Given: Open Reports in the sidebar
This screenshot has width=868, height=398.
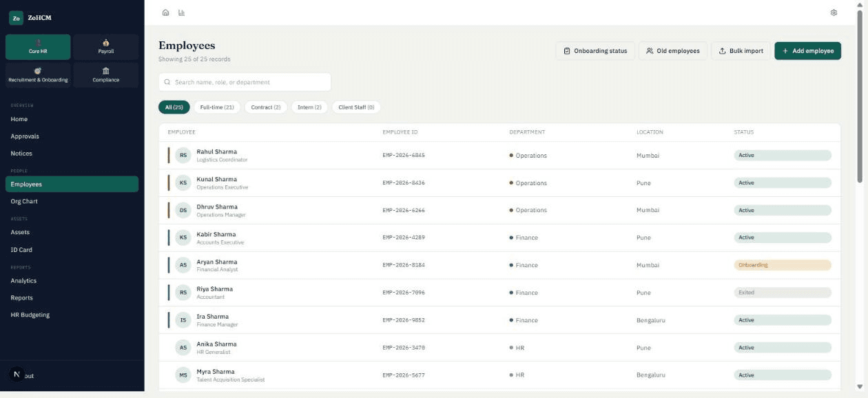Looking at the screenshot, I should [72, 297].
